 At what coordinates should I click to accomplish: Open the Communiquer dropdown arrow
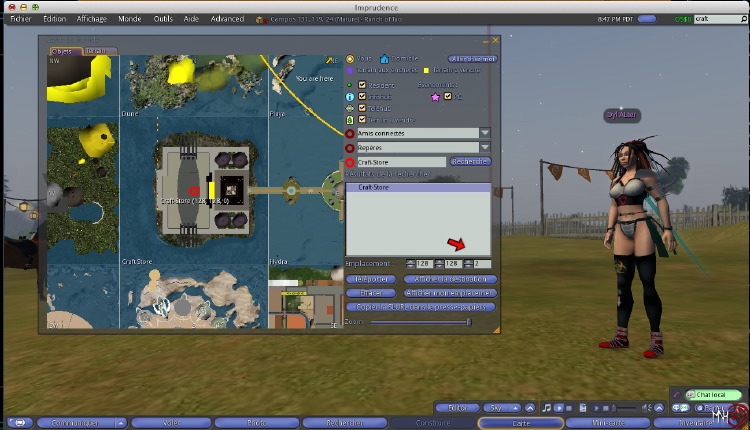click(121, 423)
